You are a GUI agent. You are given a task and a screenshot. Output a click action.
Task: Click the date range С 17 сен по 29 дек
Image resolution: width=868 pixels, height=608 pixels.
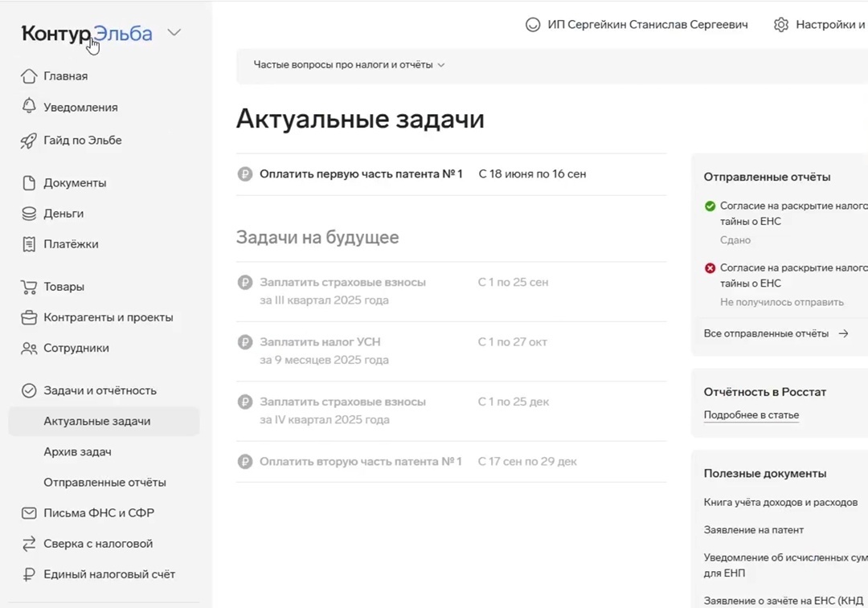(527, 461)
